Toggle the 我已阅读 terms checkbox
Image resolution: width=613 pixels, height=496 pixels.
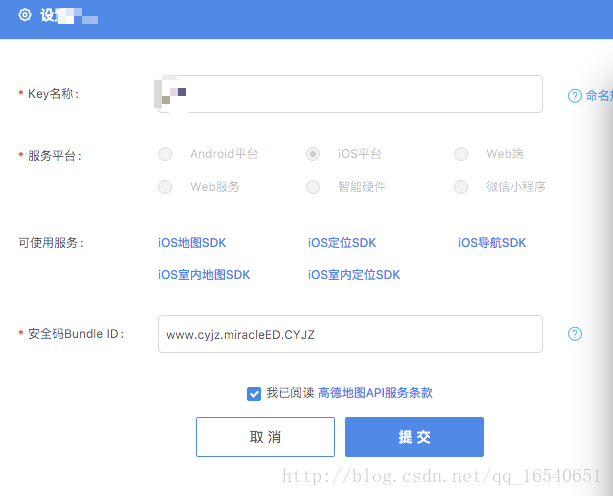pyautogui.click(x=254, y=394)
